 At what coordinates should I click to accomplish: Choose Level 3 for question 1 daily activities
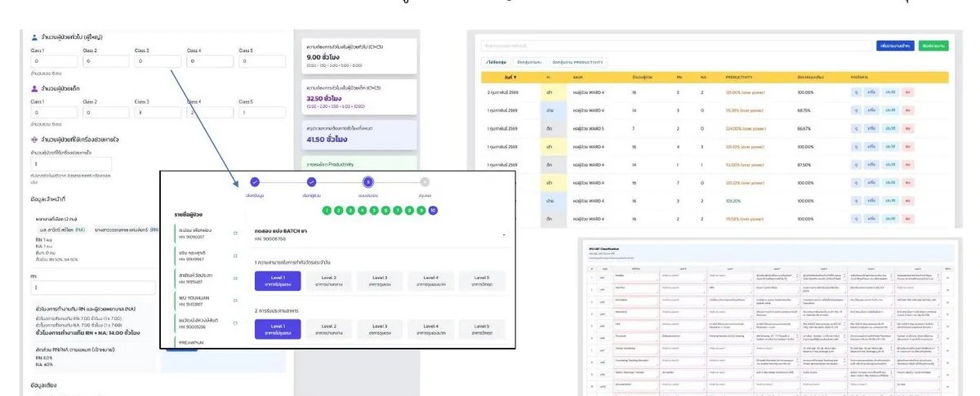coord(380,281)
